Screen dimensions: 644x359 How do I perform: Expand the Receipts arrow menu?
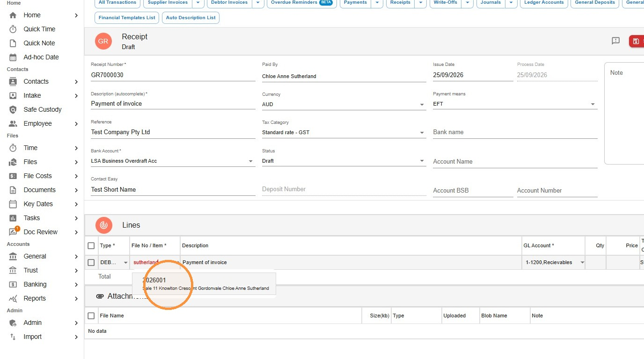coord(420,3)
